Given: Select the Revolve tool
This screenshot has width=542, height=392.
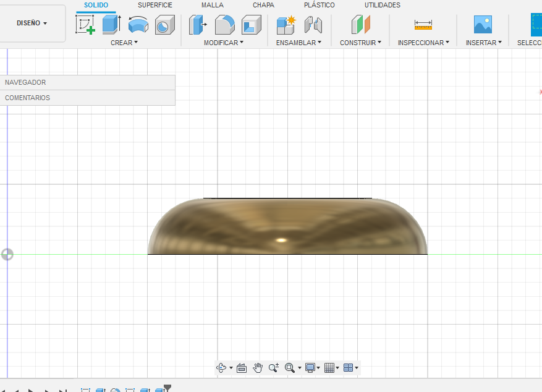Looking at the screenshot, I should [137, 25].
